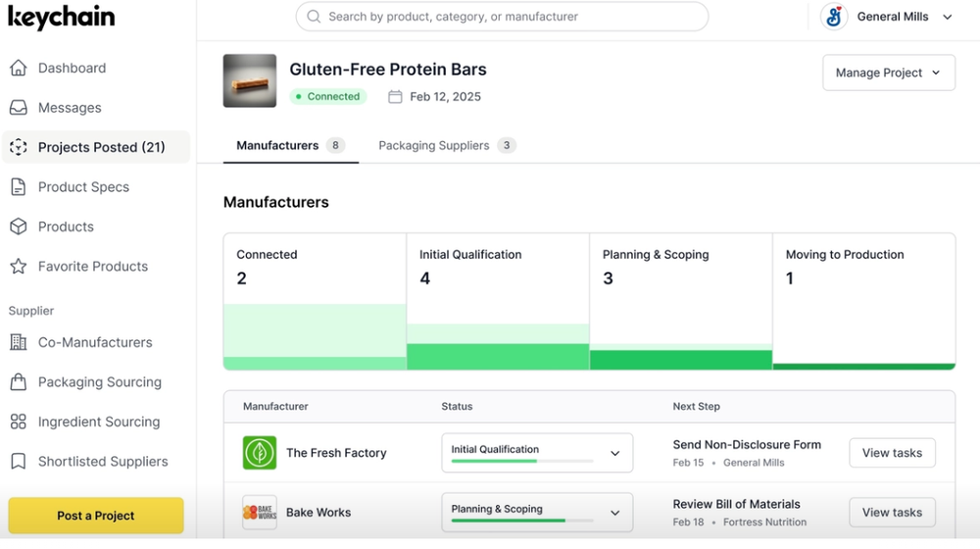Open Co-Manufacturers building icon

pos(18,342)
